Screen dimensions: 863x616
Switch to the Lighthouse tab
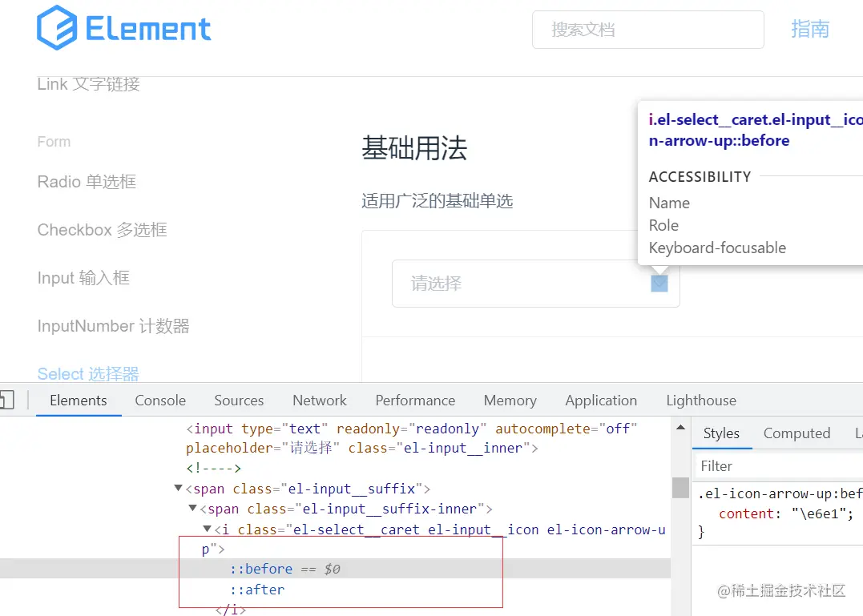(x=701, y=401)
